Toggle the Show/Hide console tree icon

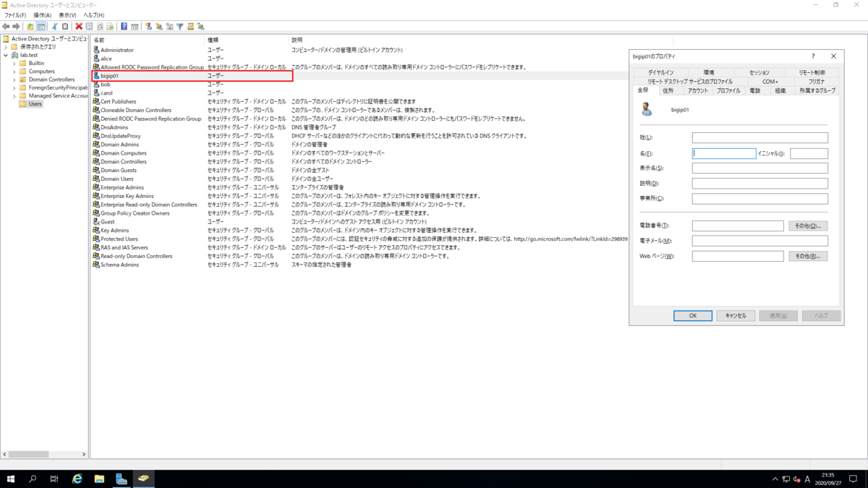41,27
